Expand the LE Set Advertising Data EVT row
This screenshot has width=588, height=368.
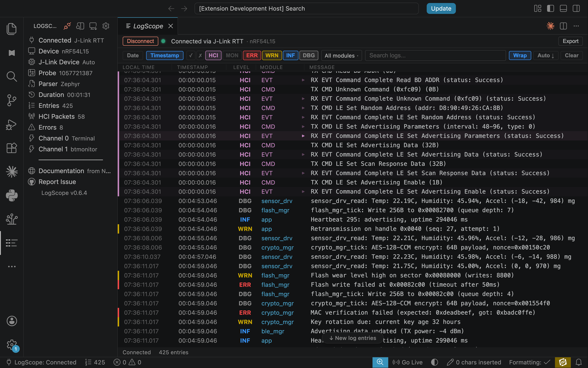[303, 155]
